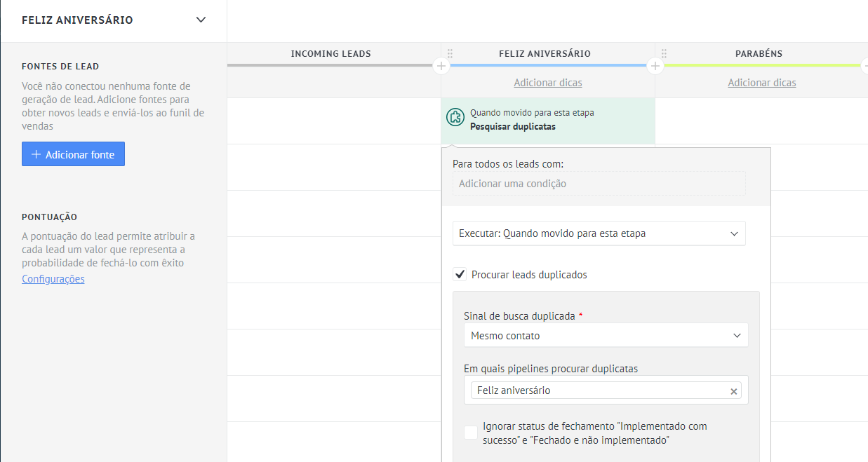This screenshot has width=868, height=462.
Task: Click the puzzle icon for Pesquisar duplicatas trigger
Action: (455, 117)
